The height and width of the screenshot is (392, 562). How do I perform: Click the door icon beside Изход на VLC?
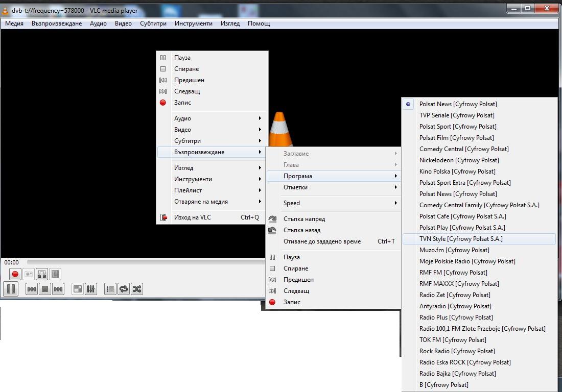163,217
